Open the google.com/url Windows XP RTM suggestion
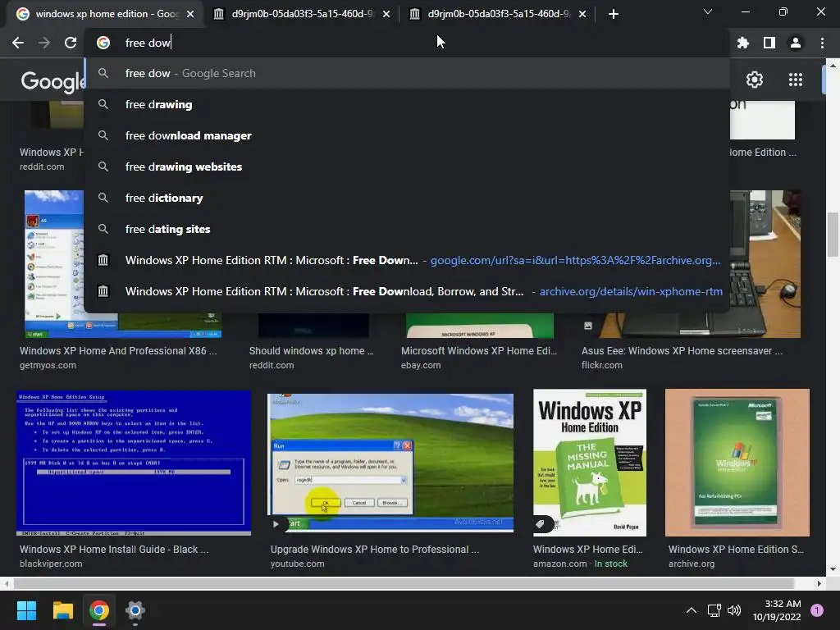The height and width of the screenshot is (630, 840). 407,260
